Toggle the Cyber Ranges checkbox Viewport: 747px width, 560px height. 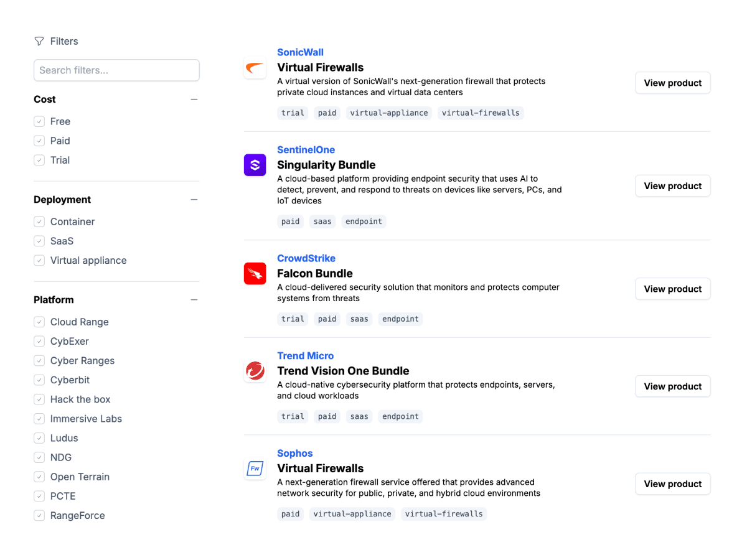pos(39,360)
